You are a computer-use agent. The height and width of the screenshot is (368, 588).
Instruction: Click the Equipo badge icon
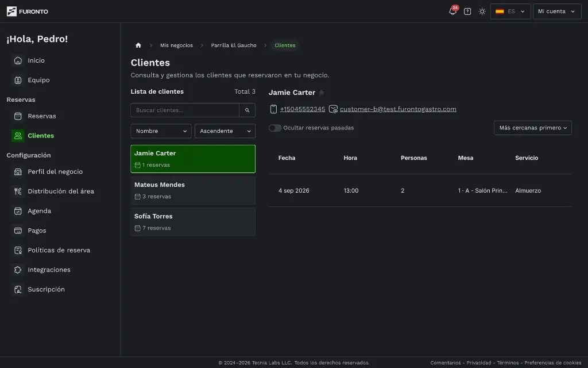coord(18,80)
